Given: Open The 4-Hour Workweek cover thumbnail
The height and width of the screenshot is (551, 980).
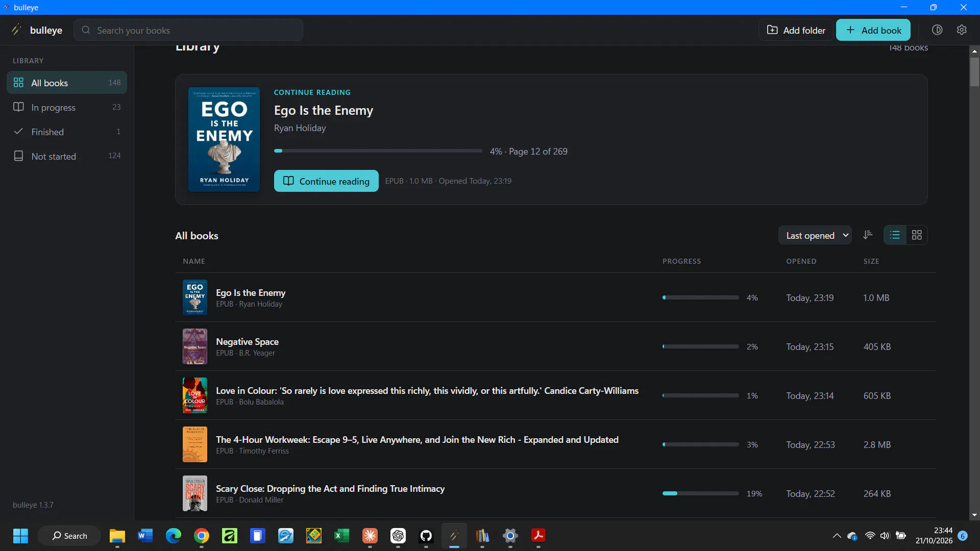Looking at the screenshot, I should [195, 444].
